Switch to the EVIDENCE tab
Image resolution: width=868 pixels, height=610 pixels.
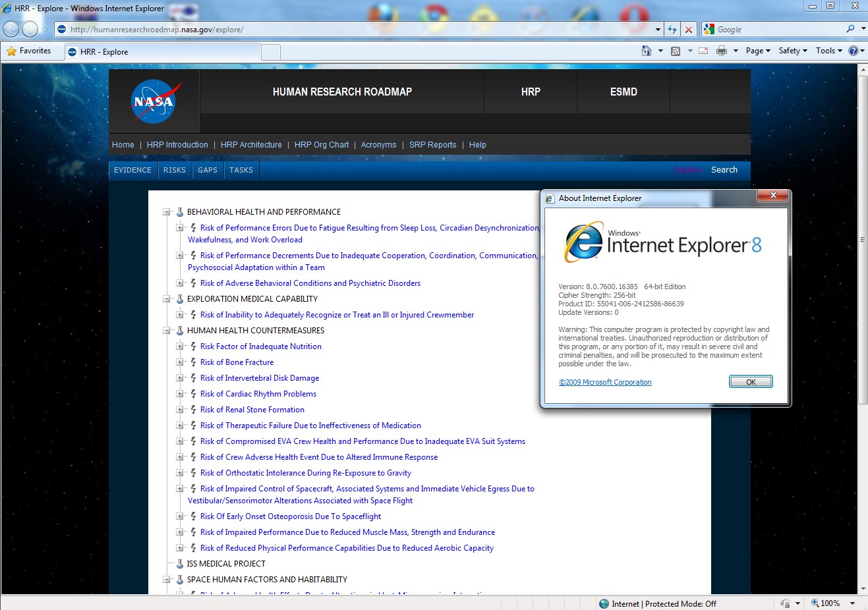click(132, 170)
